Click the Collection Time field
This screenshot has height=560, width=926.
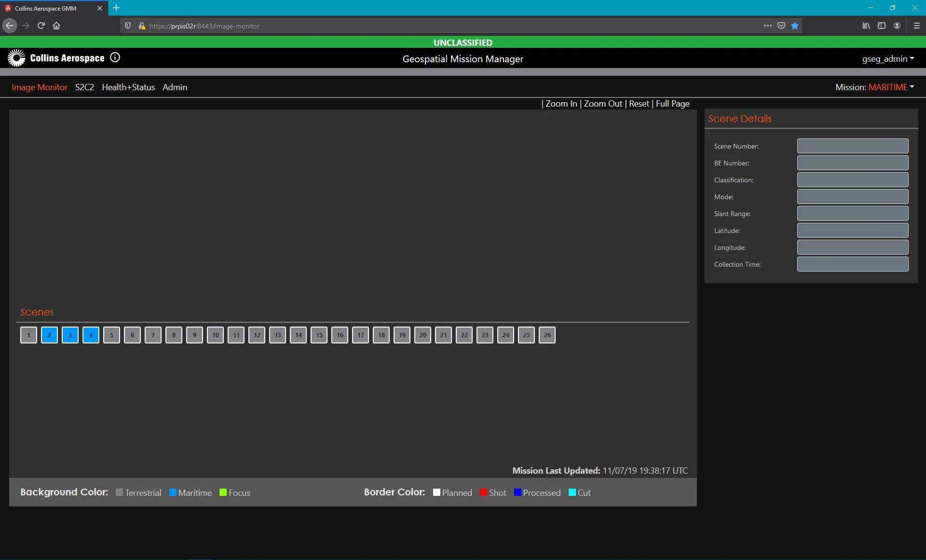[852, 264]
